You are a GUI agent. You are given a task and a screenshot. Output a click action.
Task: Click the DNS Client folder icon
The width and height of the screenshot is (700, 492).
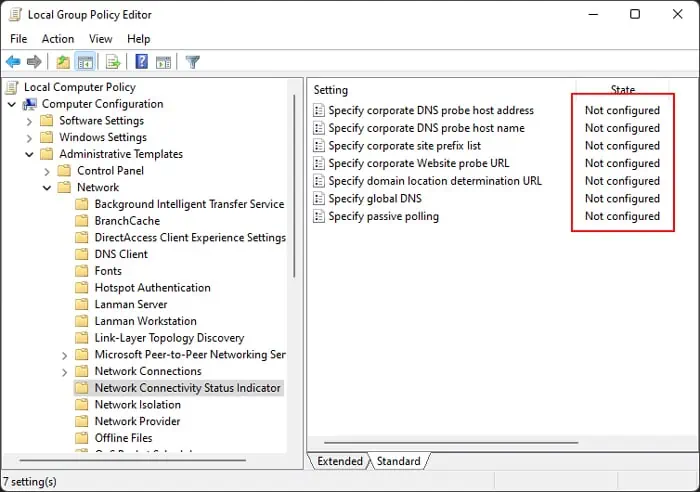[x=82, y=254]
